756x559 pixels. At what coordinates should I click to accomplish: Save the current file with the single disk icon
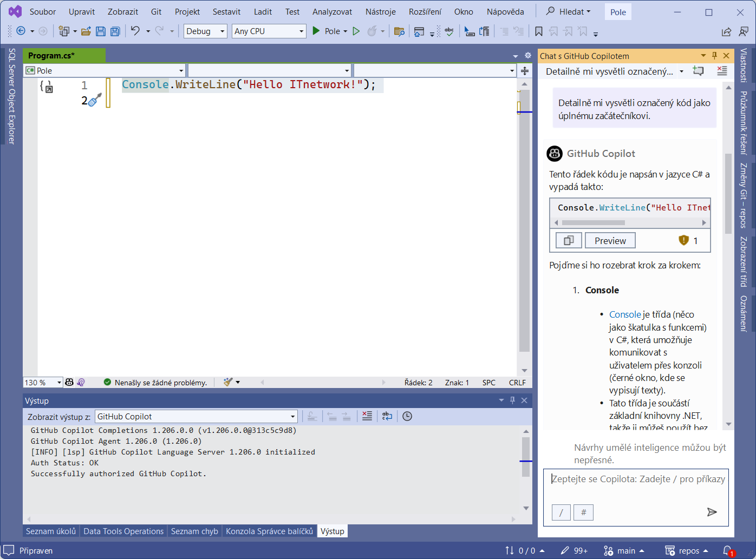point(100,31)
